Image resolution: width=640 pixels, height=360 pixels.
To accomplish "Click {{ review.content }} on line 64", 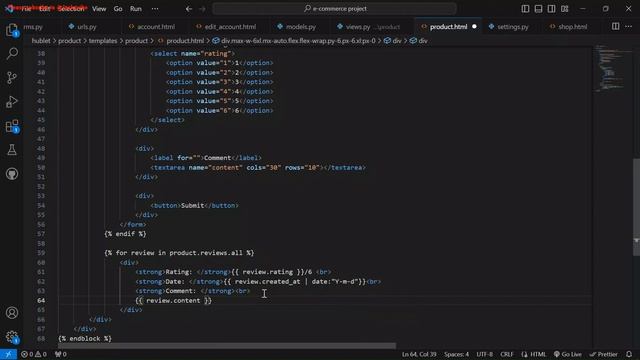I will 173,300.
